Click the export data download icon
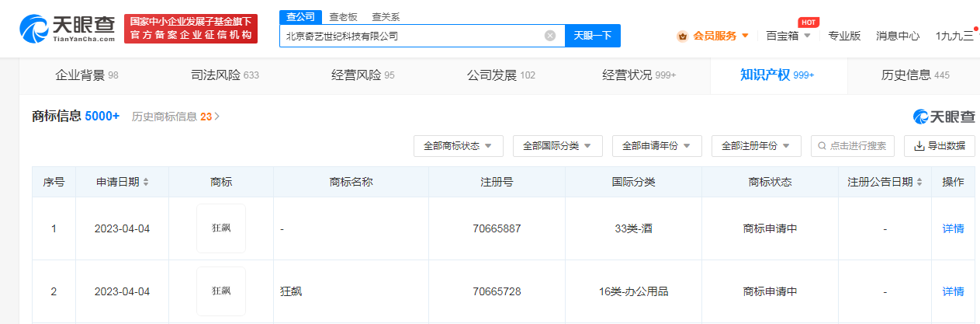The height and width of the screenshot is (324, 980). 919,146
